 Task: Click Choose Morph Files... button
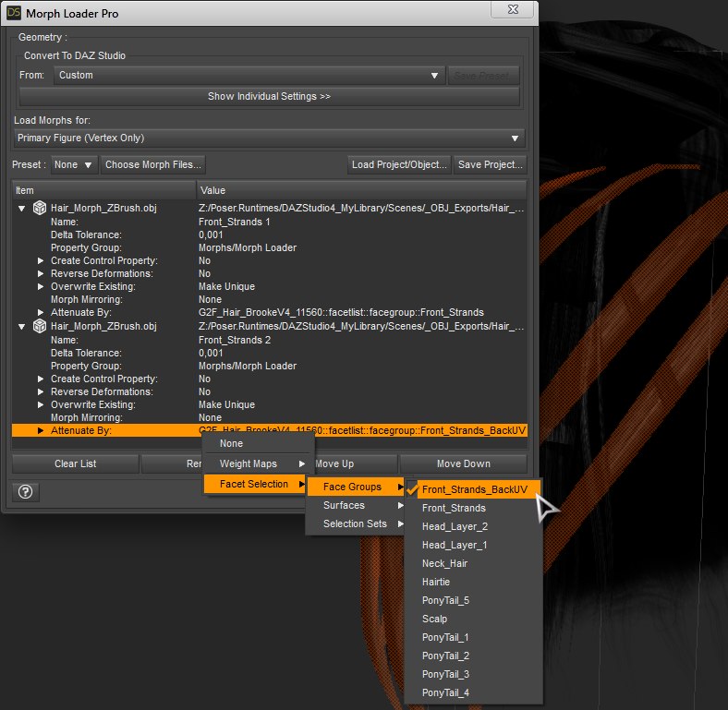[153, 164]
